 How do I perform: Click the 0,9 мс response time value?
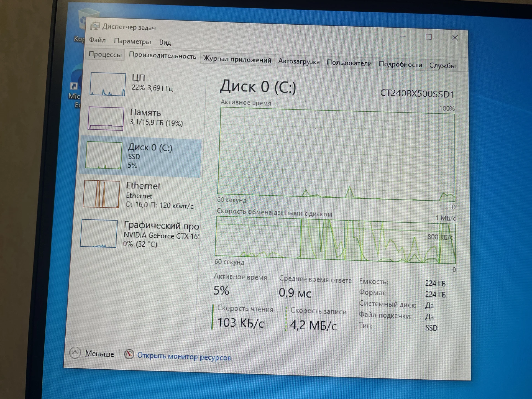pyautogui.click(x=295, y=293)
